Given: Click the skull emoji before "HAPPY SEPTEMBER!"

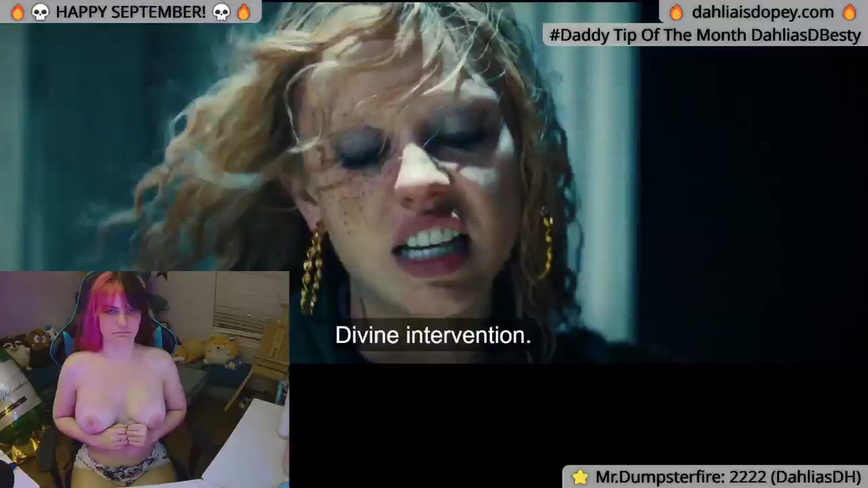Looking at the screenshot, I should (40, 13).
